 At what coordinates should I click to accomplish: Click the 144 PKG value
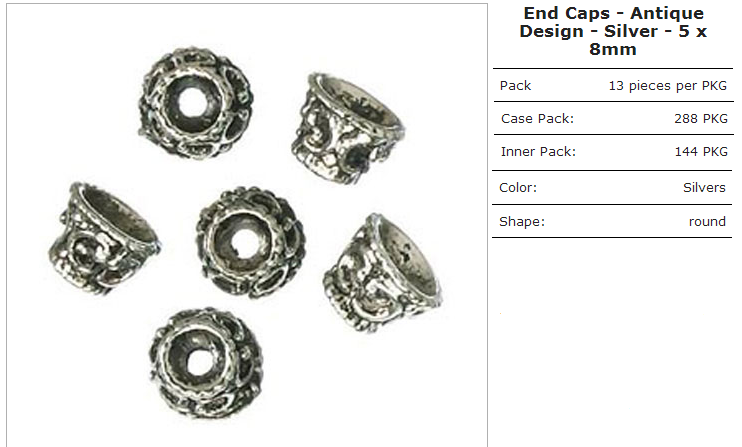(x=701, y=151)
